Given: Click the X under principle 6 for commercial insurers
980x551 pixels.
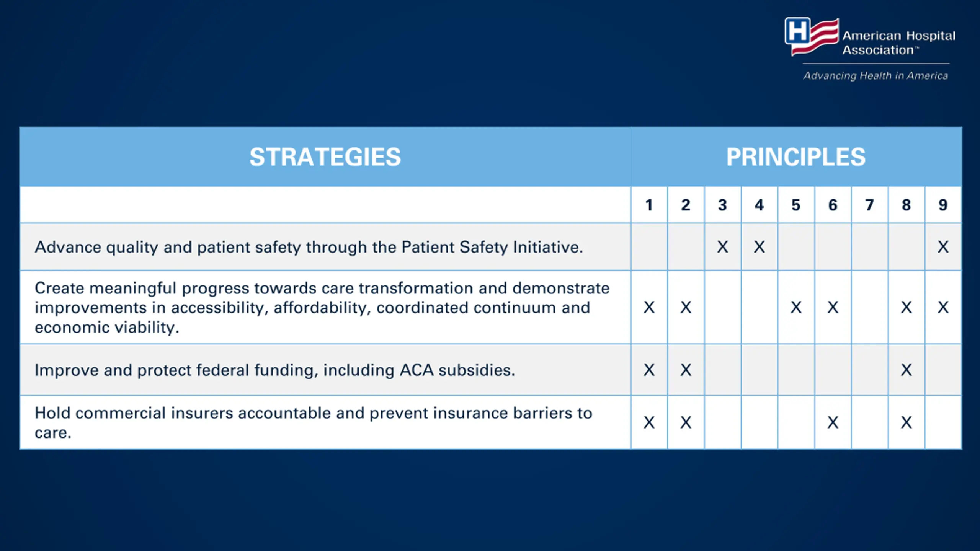Looking at the screenshot, I should [833, 423].
